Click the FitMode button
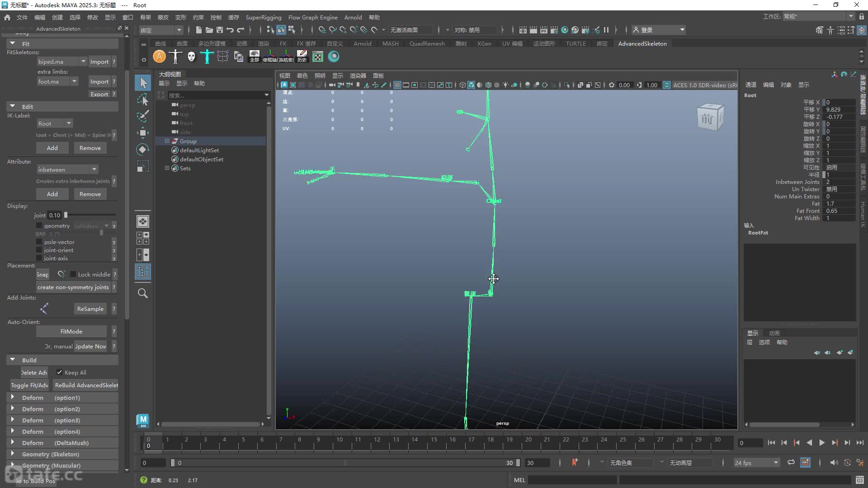Viewport: 868px width, 488px height. [x=71, y=331]
